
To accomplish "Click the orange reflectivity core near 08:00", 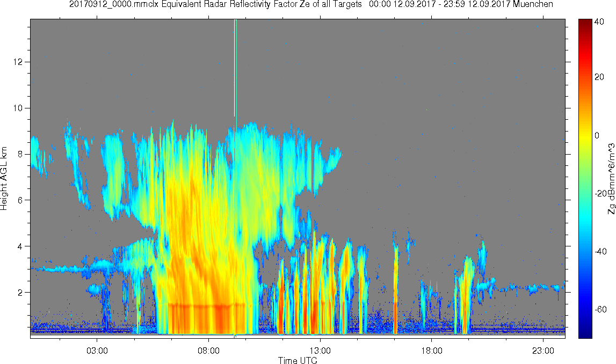I will (220, 318).
